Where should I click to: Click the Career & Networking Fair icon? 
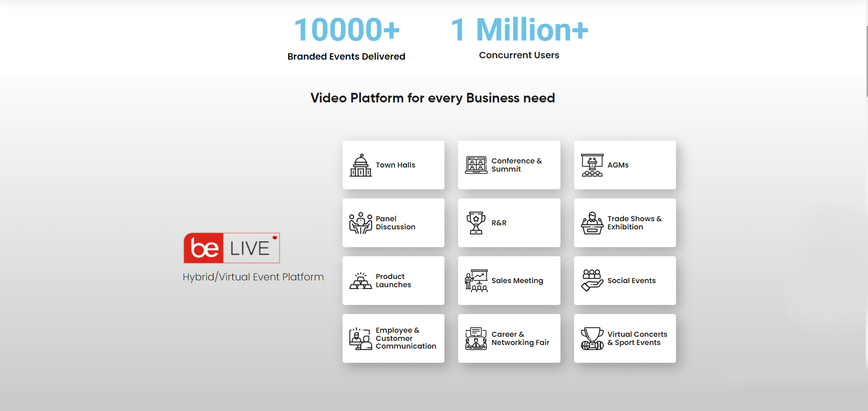click(476, 339)
